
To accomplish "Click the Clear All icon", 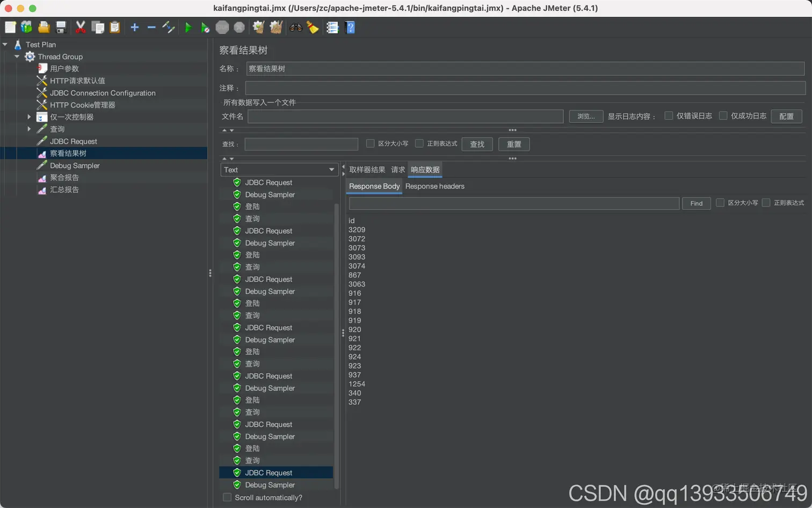I will pos(276,27).
